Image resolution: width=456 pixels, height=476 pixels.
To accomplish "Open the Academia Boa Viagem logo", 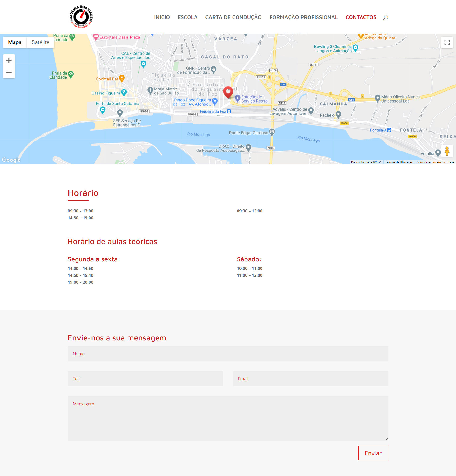I will [x=81, y=17].
